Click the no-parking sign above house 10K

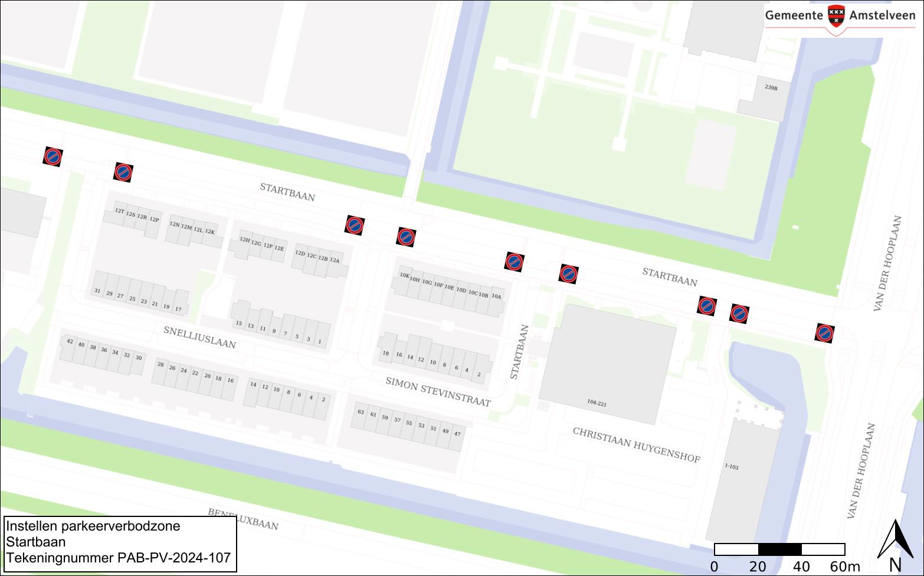[406, 237]
